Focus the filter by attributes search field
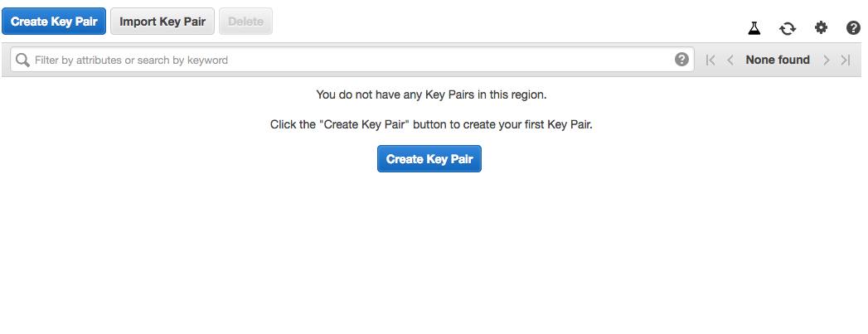Image resolution: width=868 pixels, height=334 pixels. tap(348, 60)
